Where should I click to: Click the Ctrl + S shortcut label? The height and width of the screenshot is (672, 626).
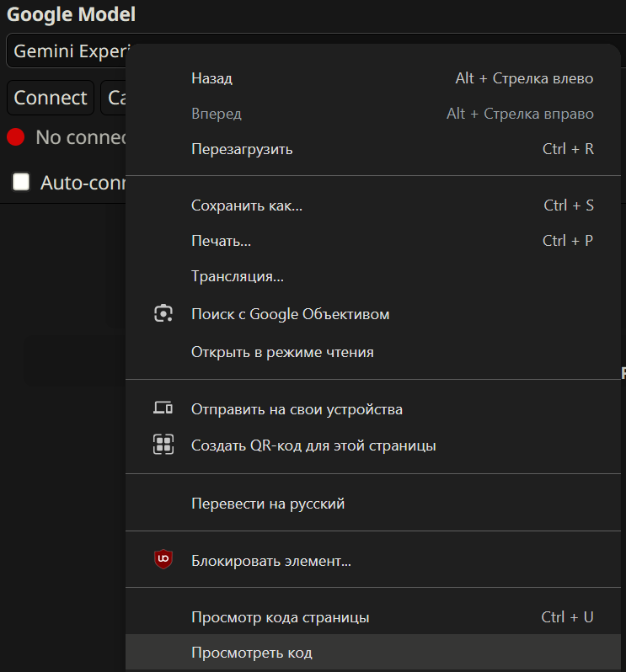point(569,205)
